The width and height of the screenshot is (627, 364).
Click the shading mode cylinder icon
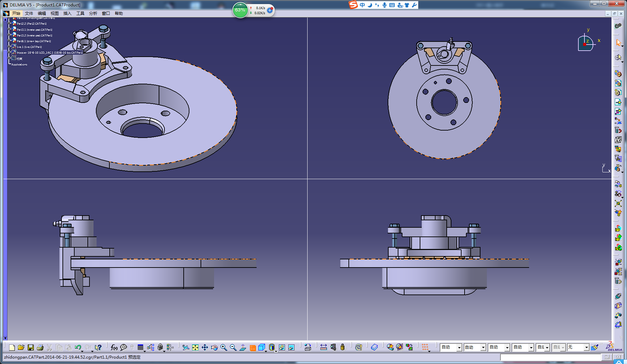tap(272, 347)
